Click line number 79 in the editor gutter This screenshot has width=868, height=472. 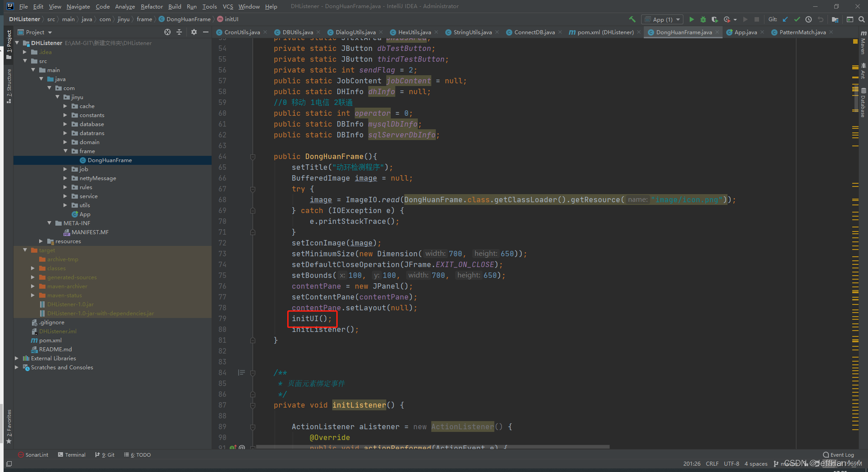(222, 318)
